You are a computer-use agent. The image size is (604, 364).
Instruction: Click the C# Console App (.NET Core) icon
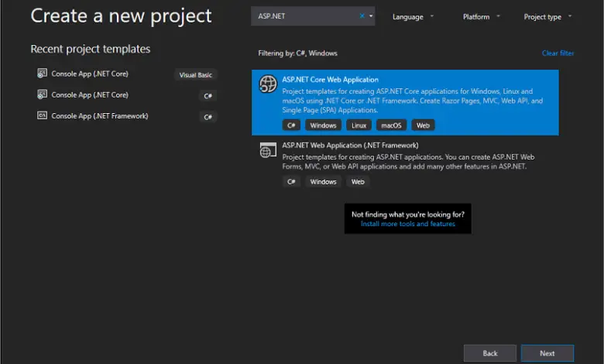click(x=42, y=94)
